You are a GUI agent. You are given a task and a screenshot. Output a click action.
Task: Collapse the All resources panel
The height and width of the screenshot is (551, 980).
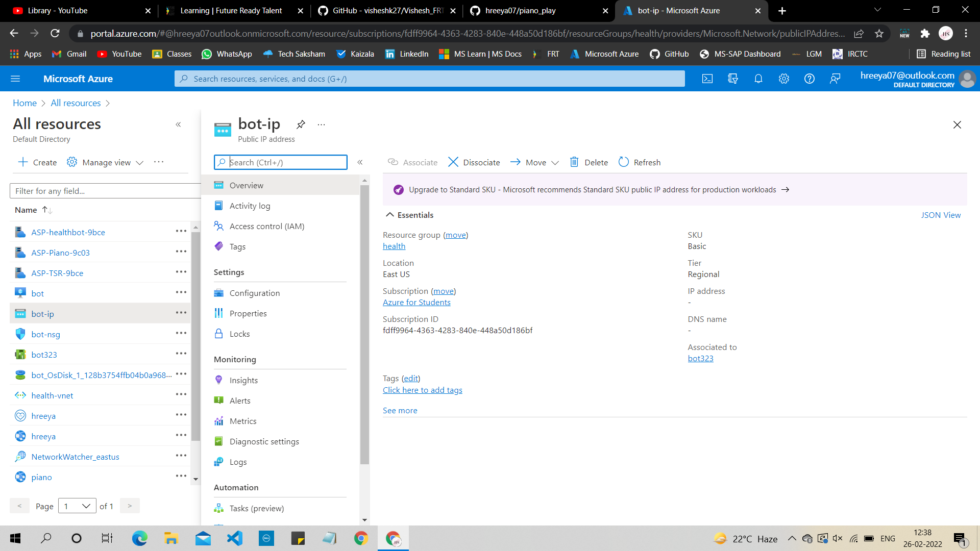point(178,124)
